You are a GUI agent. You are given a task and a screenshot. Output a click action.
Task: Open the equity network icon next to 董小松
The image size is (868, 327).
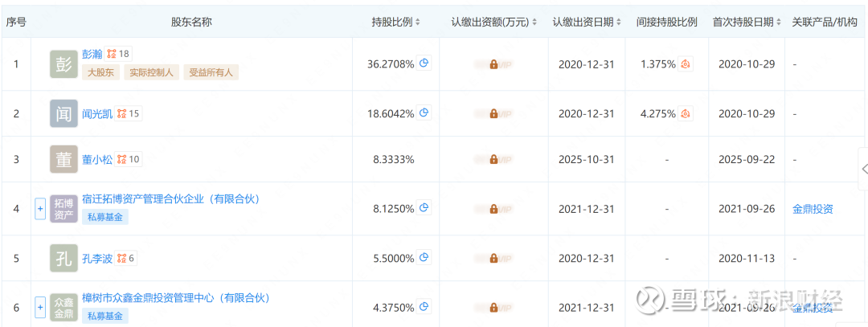click(121, 159)
